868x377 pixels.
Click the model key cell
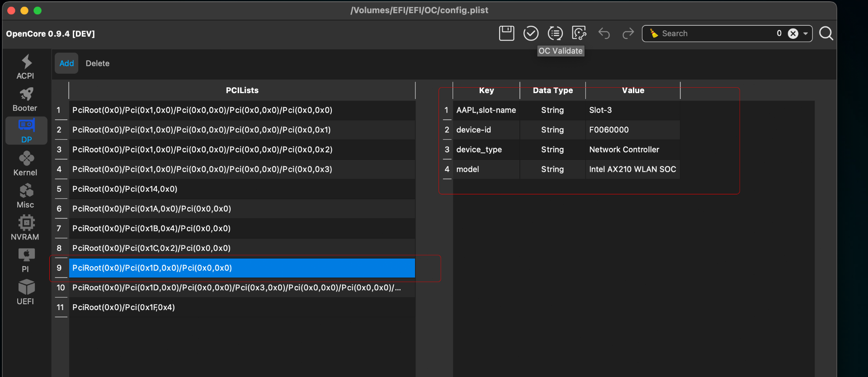(486, 170)
